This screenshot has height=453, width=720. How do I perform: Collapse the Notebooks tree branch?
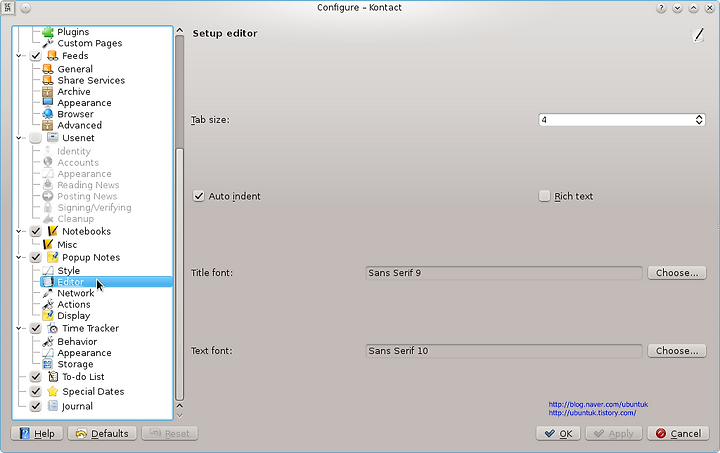[x=19, y=231]
